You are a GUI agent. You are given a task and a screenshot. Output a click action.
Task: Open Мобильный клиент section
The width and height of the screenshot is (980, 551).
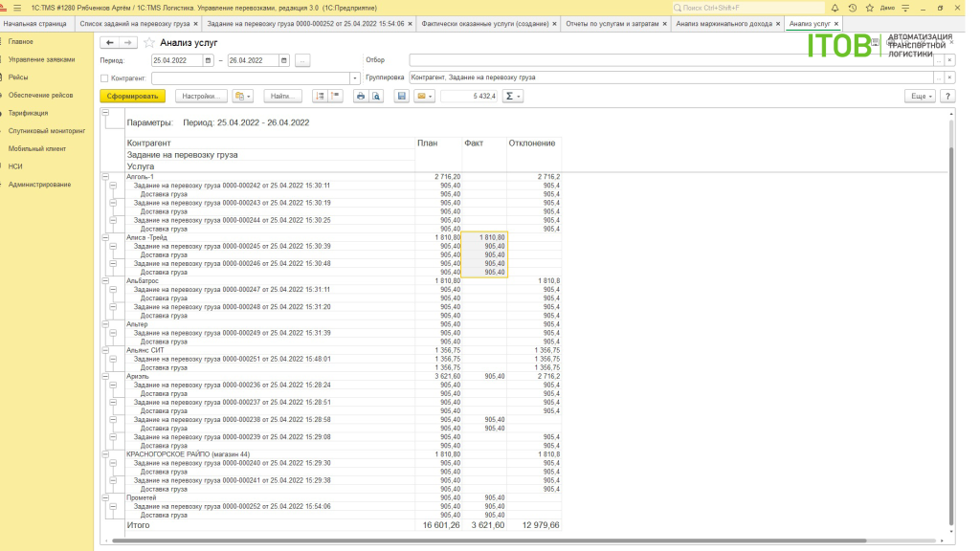click(37, 148)
